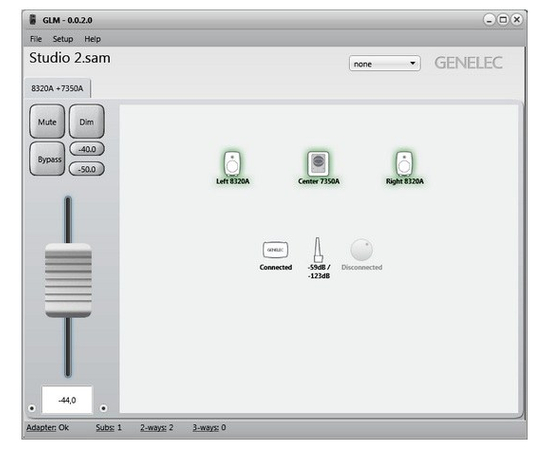Viewport: 550px width, 450px height.
Task: Click the Disconnected volume knob icon
Action: 361,250
